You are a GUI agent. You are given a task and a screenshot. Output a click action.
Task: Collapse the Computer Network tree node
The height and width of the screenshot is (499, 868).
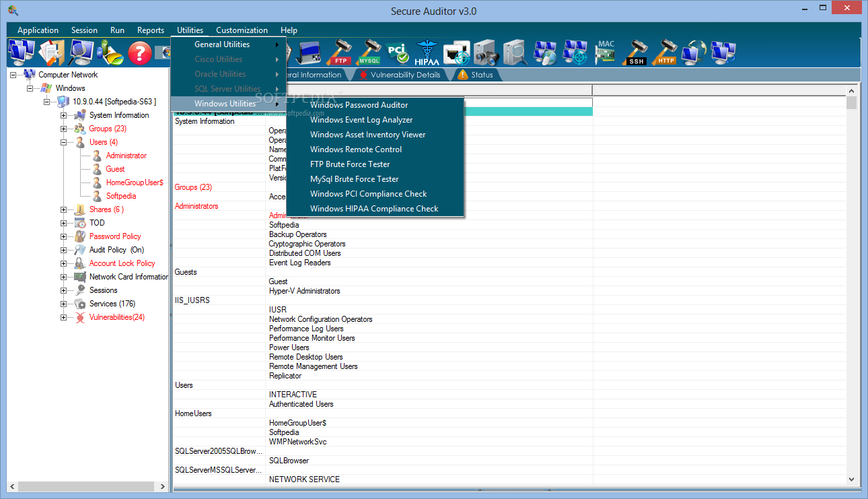point(13,75)
